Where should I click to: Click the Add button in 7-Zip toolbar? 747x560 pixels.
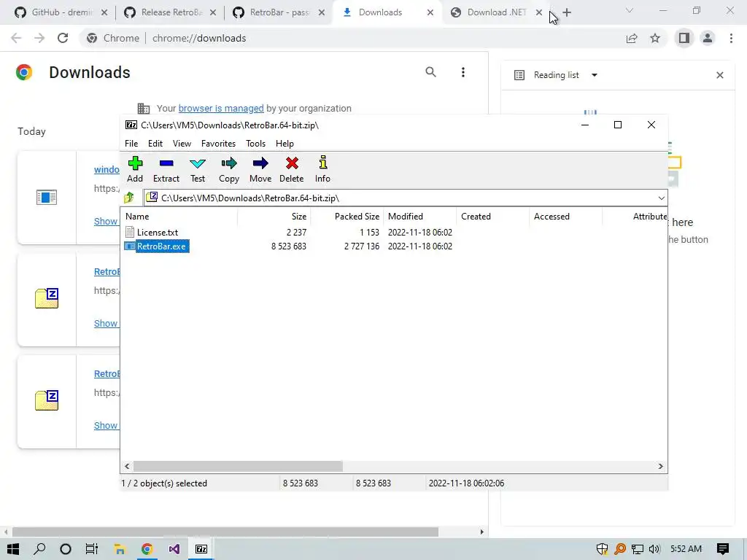[135, 169]
